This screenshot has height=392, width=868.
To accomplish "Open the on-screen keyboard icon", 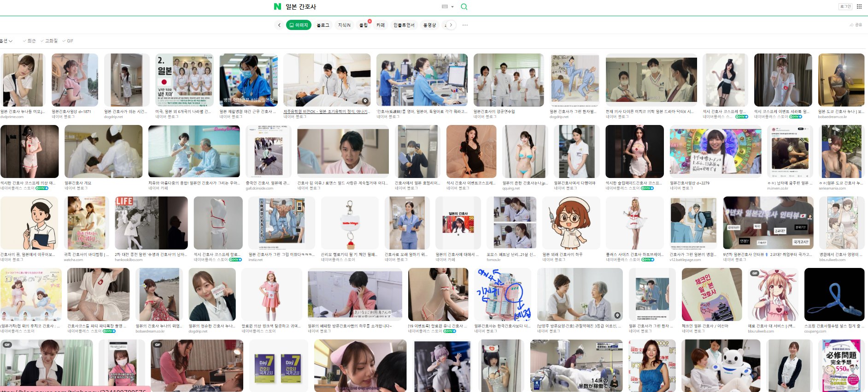I will pos(445,6).
